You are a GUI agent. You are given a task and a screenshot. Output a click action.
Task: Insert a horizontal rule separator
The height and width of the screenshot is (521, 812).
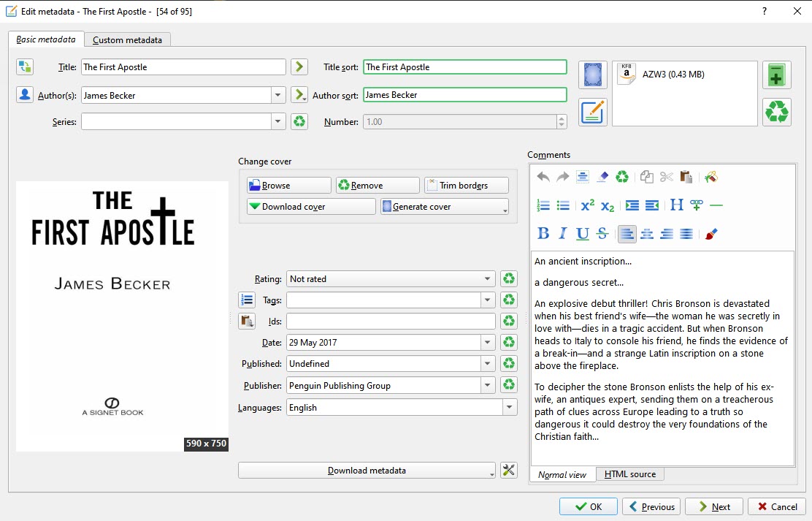pyautogui.click(x=716, y=206)
